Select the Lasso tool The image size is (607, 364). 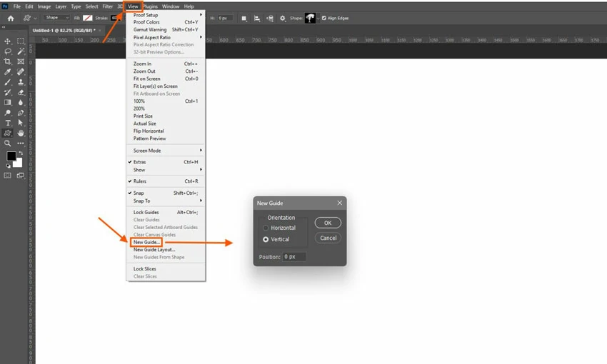coord(8,51)
